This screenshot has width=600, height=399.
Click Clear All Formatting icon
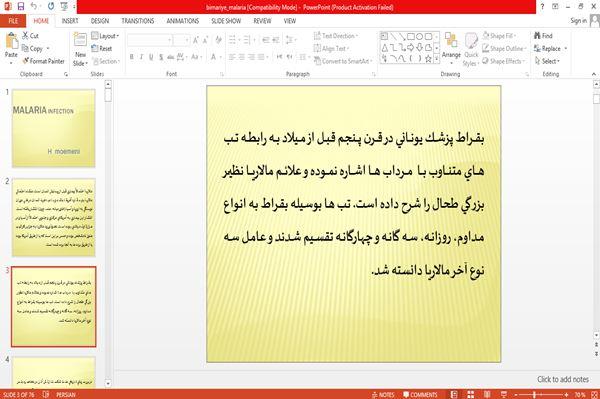tap(218, 40)
